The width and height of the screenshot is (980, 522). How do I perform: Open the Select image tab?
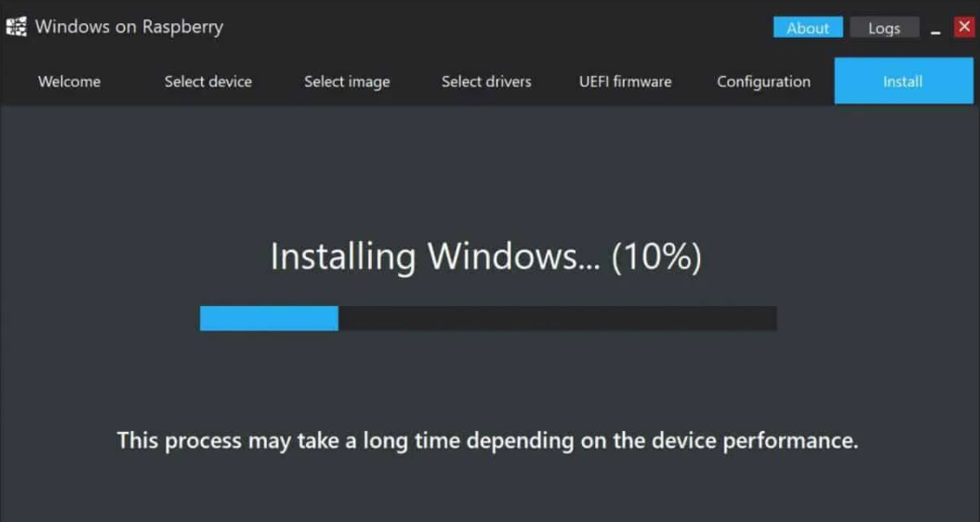click(347, 82)
